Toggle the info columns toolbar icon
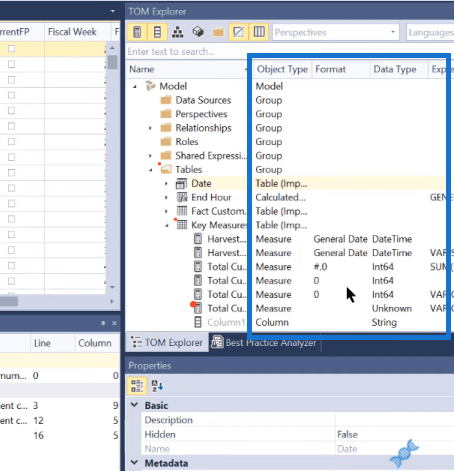Image resolution: width=454 pixels, height=471 pixels. [259, 32]
